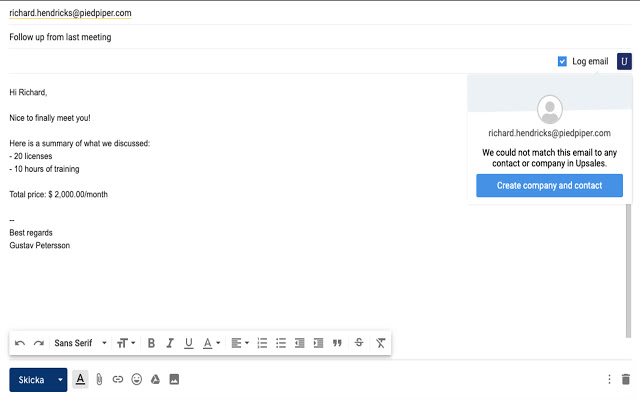This screenshot has width=640, height=400.
Task: Toggle the formatting options toolbar
Action: point(80,380)
